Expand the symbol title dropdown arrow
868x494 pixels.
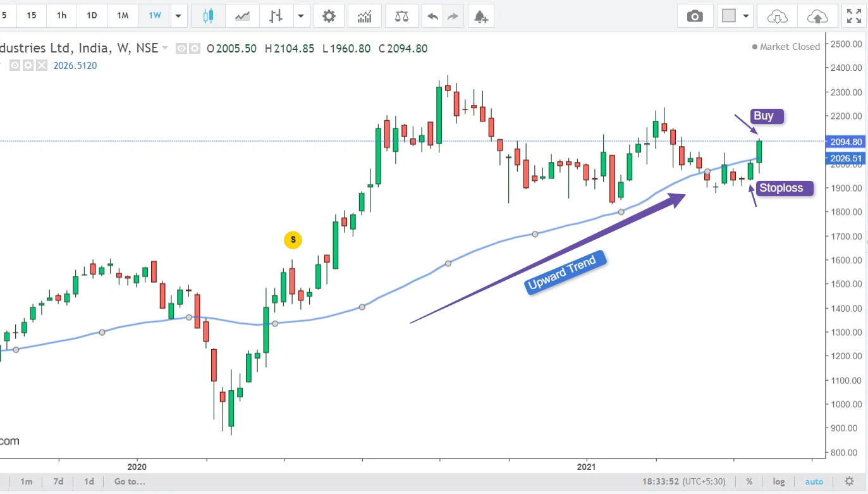(x=165, y=48)
